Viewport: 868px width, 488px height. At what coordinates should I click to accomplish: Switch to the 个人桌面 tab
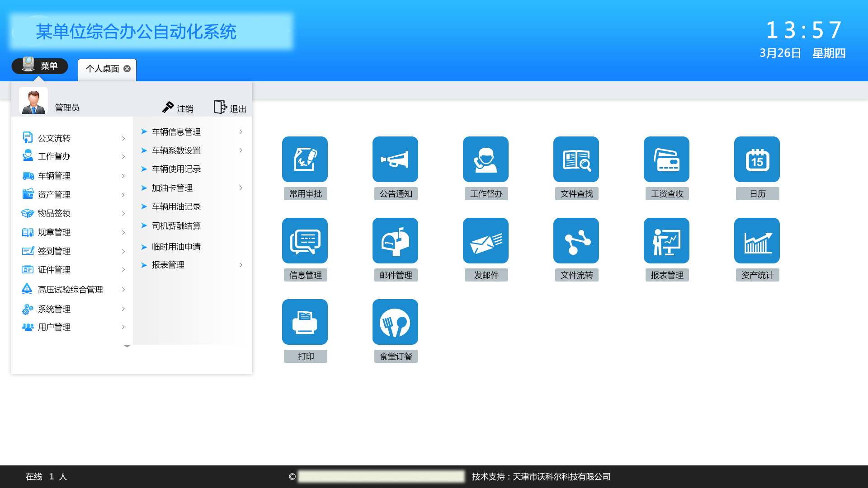click(x=103, y=69)
